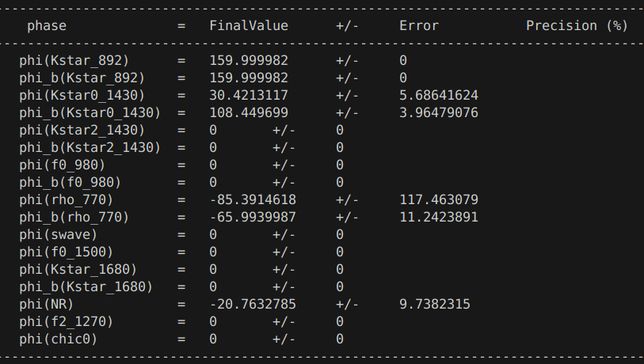
Task: Click the error 9.7382315
Action: tap(435, 304)
